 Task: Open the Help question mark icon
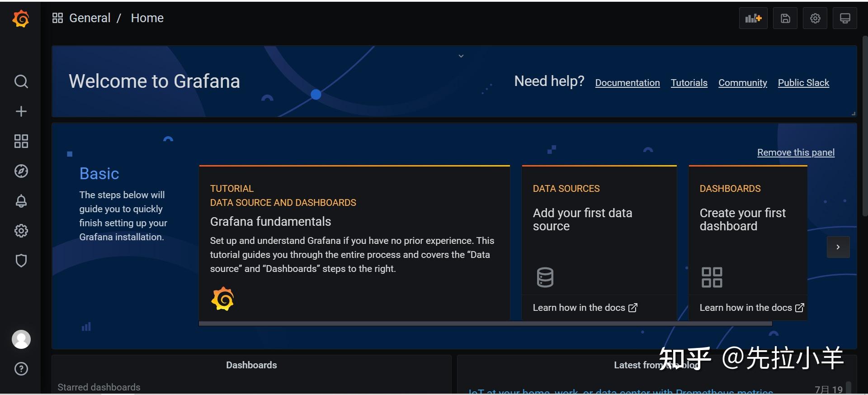click(x=21, y=369)
